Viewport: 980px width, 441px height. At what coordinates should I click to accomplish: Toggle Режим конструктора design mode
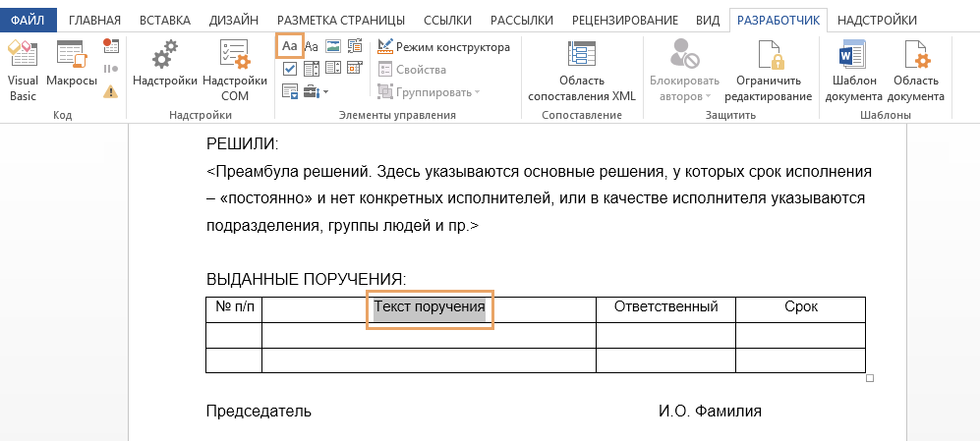443,47
